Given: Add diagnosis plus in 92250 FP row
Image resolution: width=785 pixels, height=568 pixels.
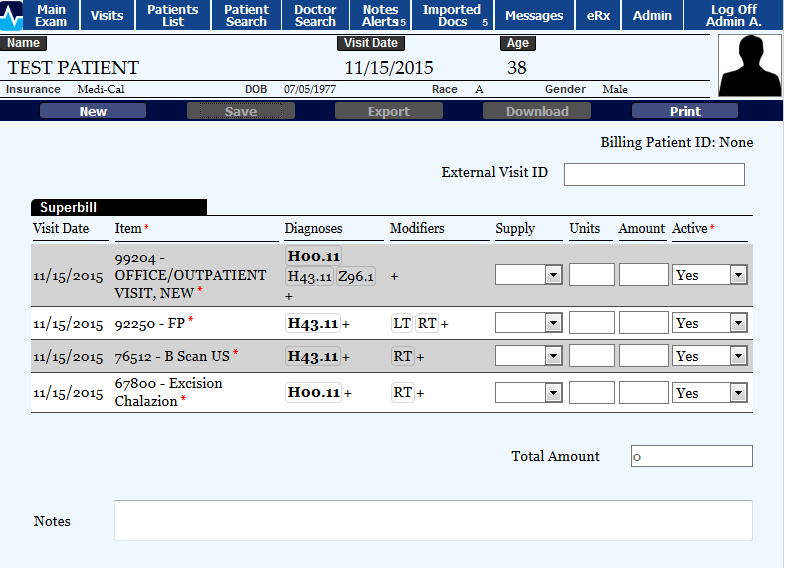Looking at the screenshot, I should (x=346, y=325).
